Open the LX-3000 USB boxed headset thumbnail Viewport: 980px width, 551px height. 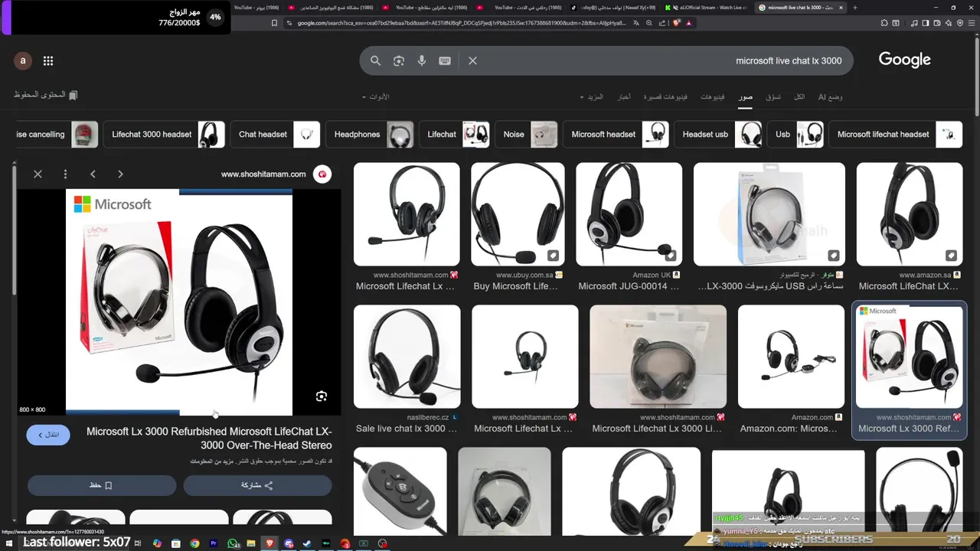coord(769,214)
